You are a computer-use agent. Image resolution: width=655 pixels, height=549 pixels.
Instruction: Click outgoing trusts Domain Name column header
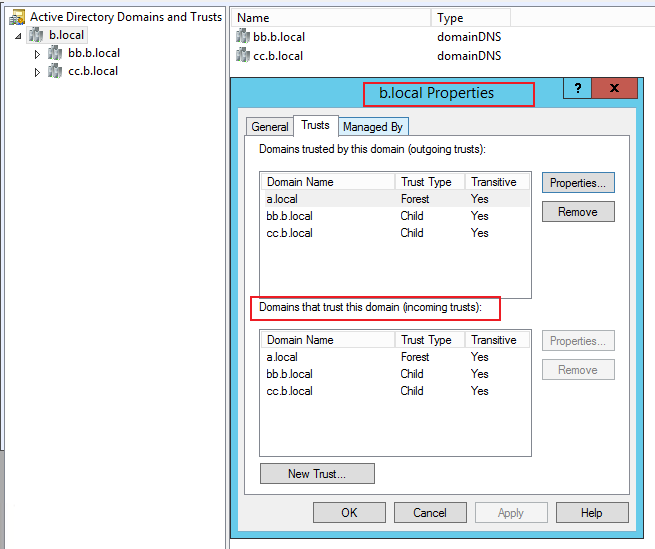click(x=328, y=182)
